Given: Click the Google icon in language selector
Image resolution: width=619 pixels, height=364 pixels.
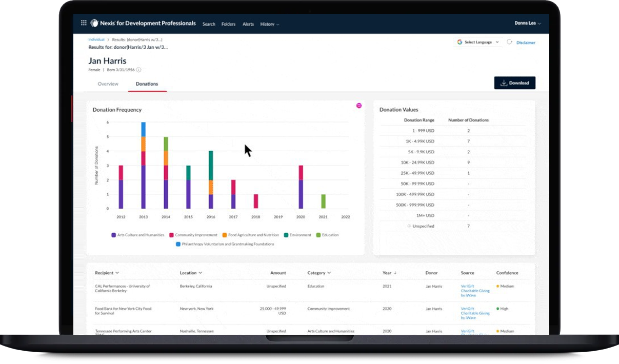Looking at the screenshot, I should tap(460, 42).
